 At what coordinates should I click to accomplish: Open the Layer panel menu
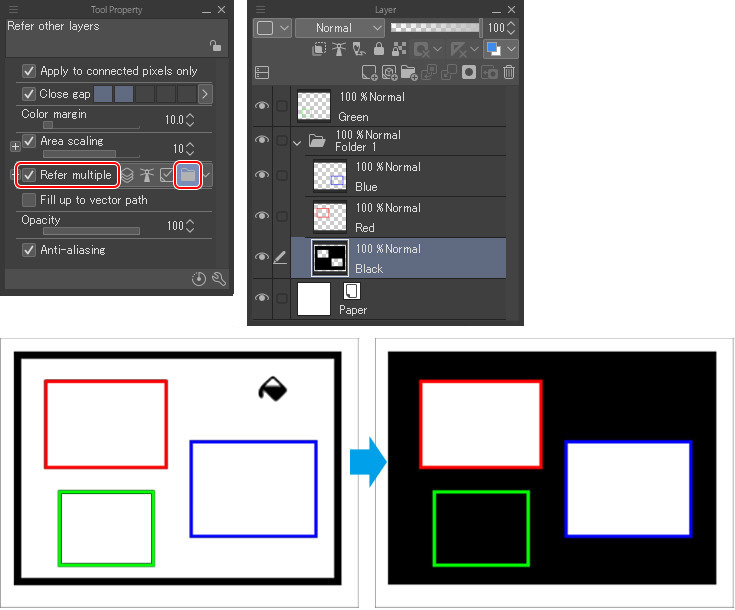tap(261, 9)
